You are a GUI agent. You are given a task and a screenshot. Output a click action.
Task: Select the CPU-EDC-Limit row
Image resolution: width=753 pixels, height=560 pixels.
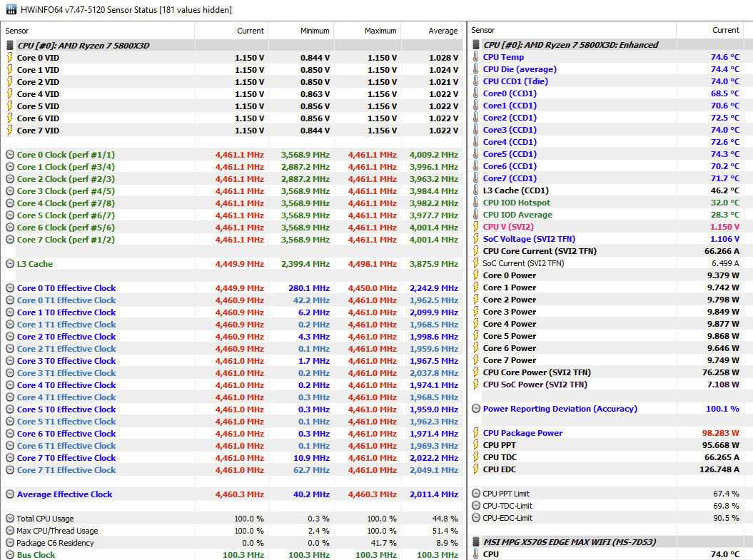pos(610,518)
